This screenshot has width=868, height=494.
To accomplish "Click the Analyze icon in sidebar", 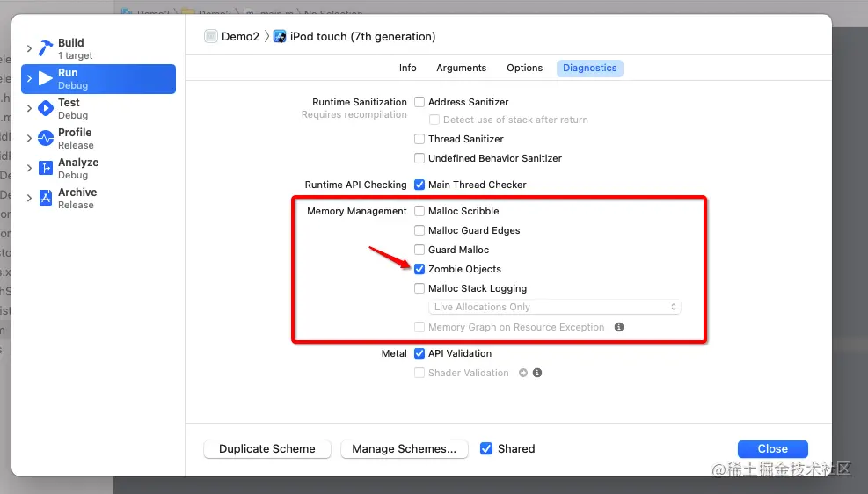I will pyautogui.click(x=46, y=168).
